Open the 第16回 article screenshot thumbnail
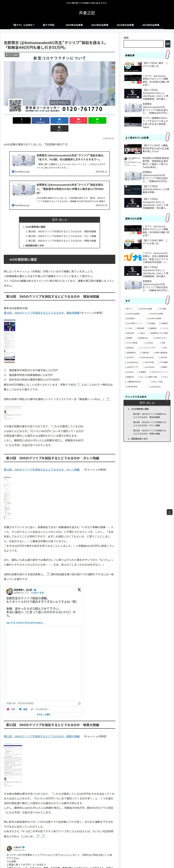Viewport: 174px width, 868px height. (9, 341)
